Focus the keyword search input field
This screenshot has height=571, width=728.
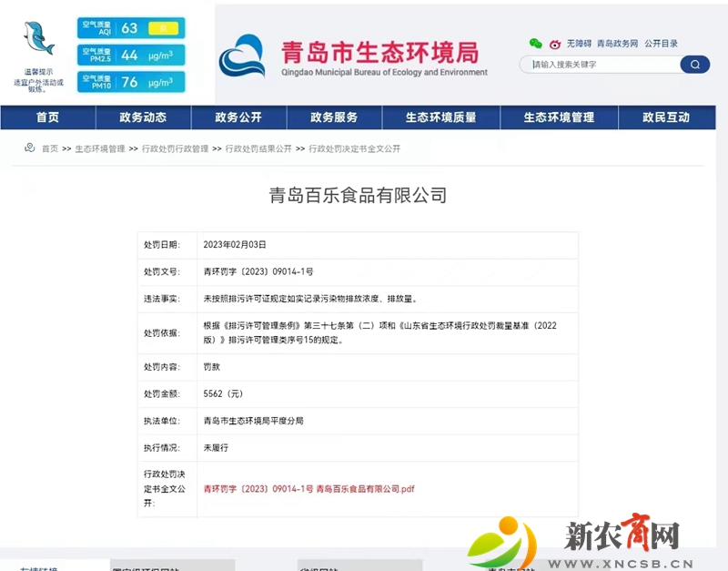600,64
